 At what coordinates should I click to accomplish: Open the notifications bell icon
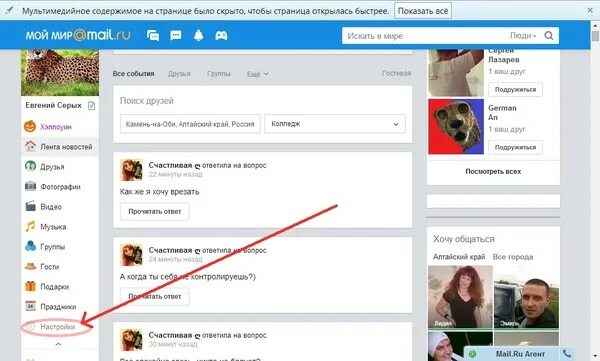point(198,36)
